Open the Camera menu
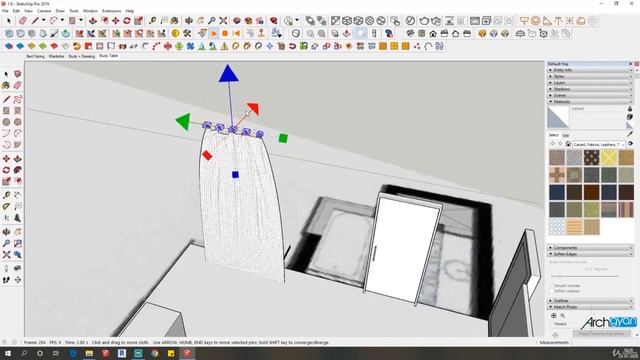The width and height of the screenshot is (640, 360). (44, 11)
